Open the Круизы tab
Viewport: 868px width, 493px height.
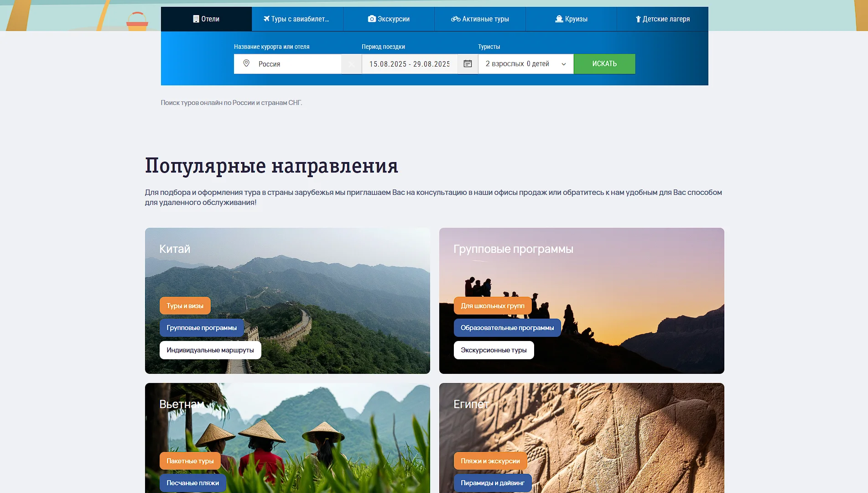pyautogui.click(x=571, y=19)
